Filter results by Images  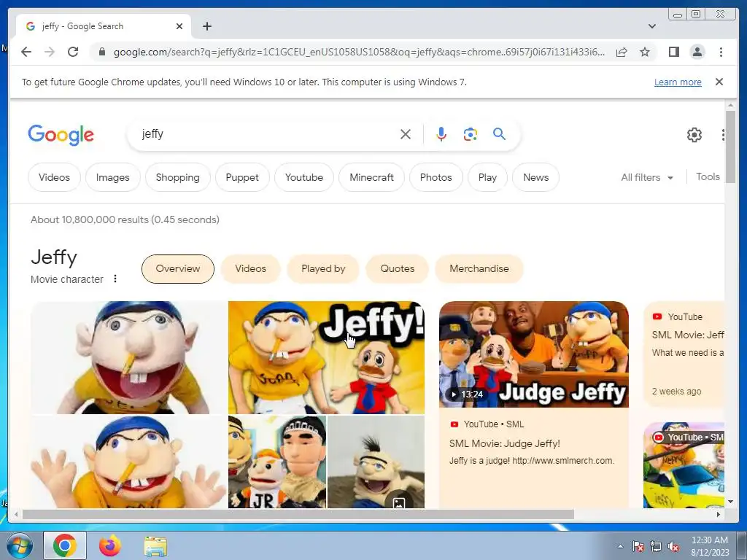(112, 177)
